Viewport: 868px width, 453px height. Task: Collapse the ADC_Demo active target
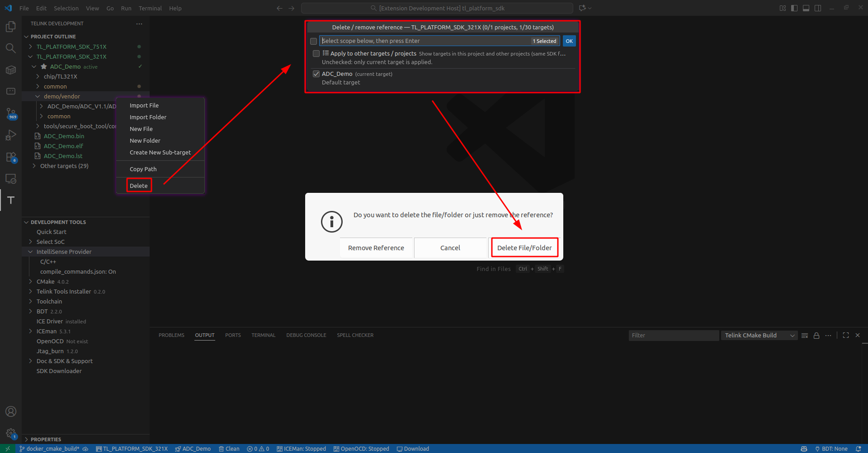[34, 66]
